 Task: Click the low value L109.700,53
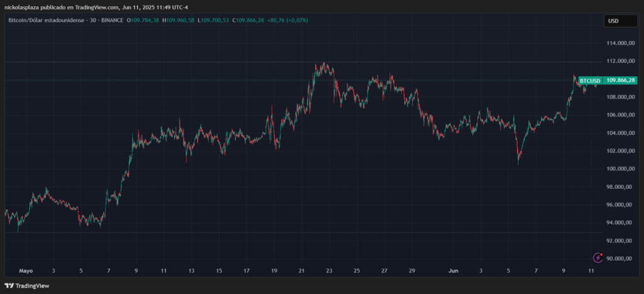tap(213, 20)
